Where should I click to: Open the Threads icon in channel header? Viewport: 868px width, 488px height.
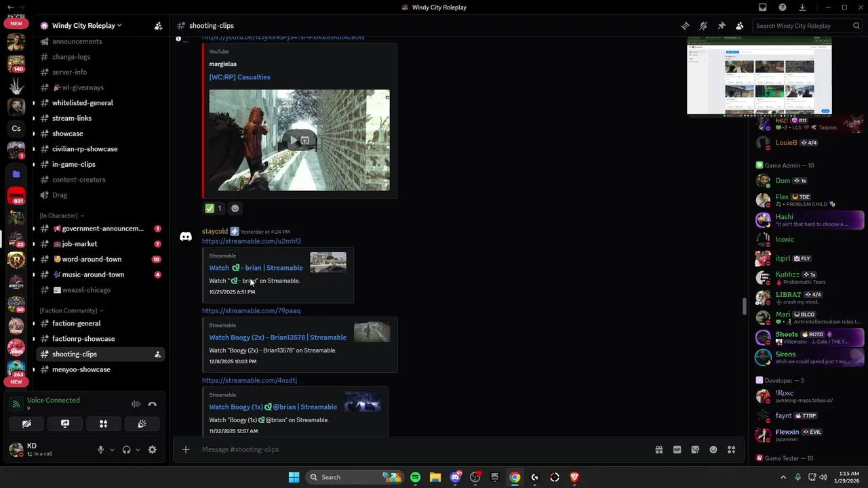pos(686,26)
